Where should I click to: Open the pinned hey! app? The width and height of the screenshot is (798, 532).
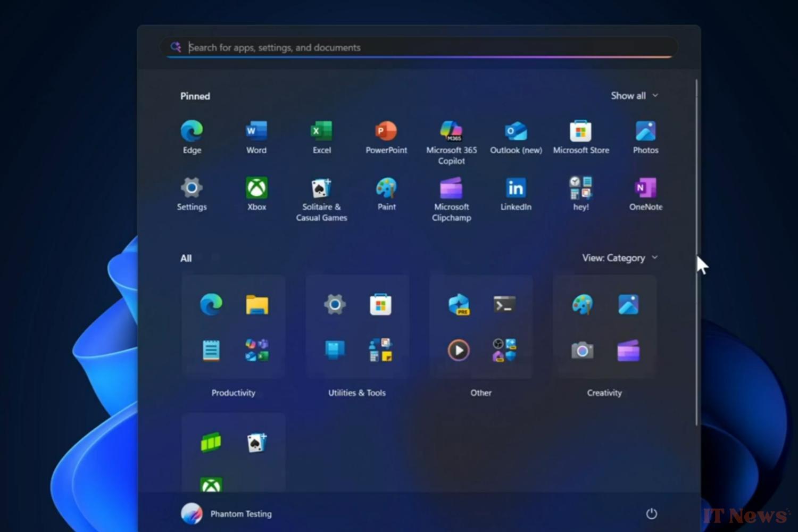[581, 194]
